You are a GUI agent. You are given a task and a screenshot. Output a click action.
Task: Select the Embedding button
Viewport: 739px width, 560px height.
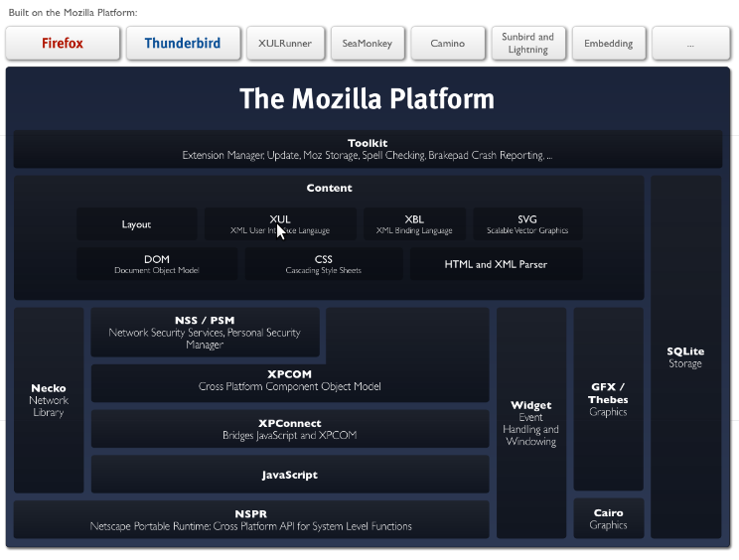[609, 43]
